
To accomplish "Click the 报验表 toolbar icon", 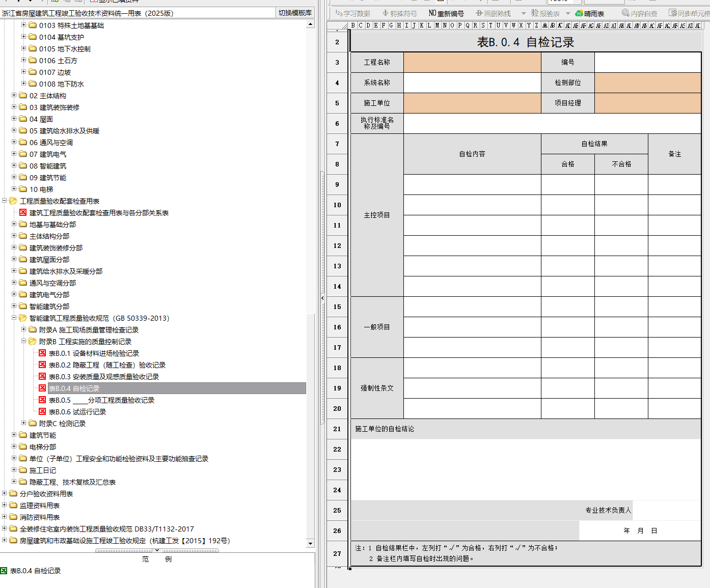I will (x=545, y=13).
